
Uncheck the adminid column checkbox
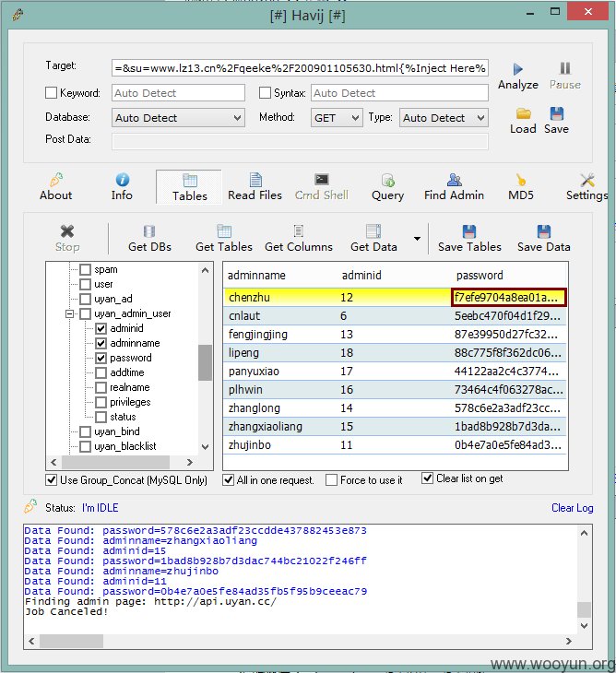(x=101, y=329)
